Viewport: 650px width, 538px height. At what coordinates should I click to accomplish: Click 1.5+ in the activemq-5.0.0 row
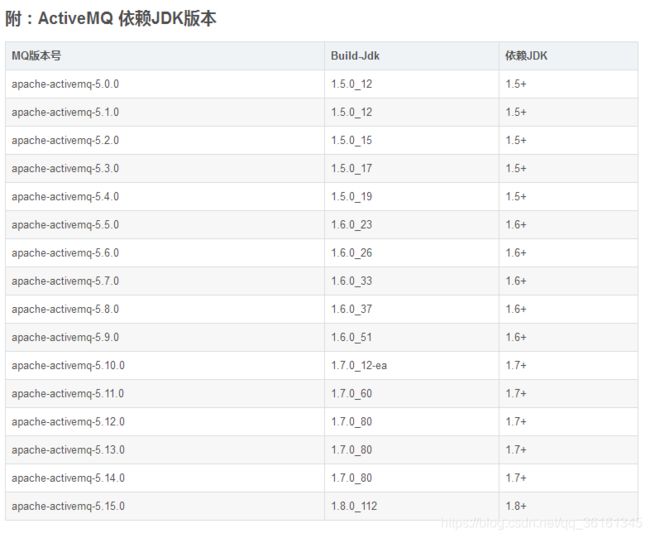[x=516, y=84]
